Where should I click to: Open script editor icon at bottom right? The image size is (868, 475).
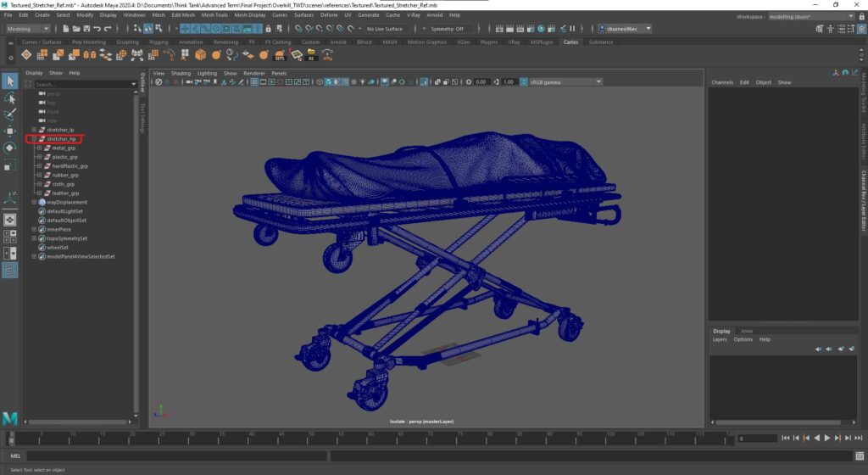(x=860, y=456)
